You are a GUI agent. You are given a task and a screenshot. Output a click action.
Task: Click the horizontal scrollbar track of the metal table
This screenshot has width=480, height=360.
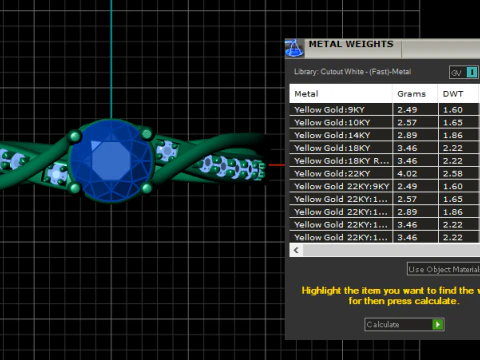391,250
